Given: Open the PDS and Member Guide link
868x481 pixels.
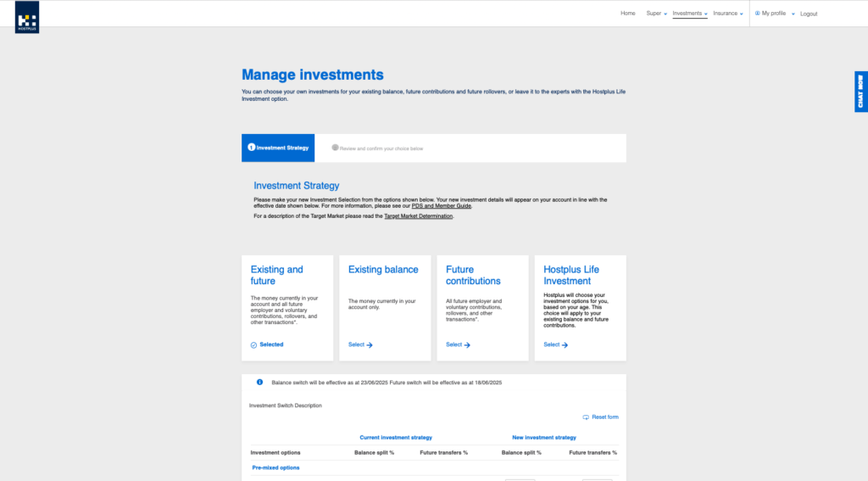Looking at the screenshot, I should (x=441, y=205).
